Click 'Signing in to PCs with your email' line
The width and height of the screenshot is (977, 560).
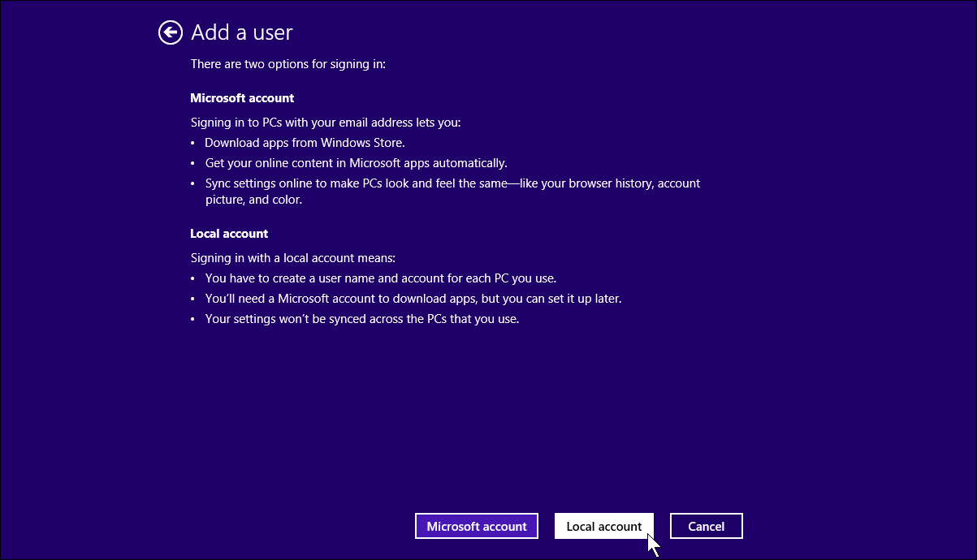pos(326,123)
